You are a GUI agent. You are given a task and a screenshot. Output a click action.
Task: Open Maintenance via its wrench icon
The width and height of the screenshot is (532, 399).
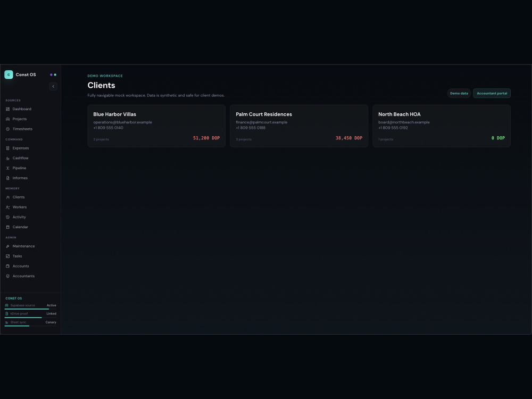pos(8,246)
